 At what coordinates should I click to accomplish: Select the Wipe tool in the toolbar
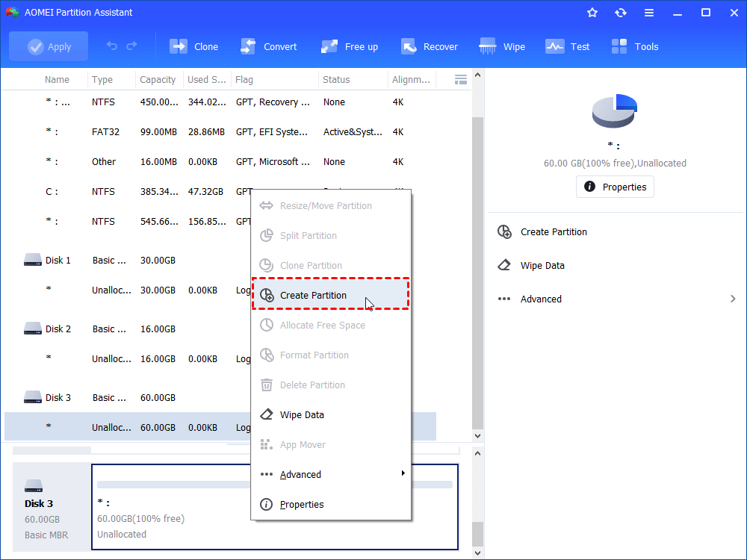pyautogui.click(x=502, y=46)
